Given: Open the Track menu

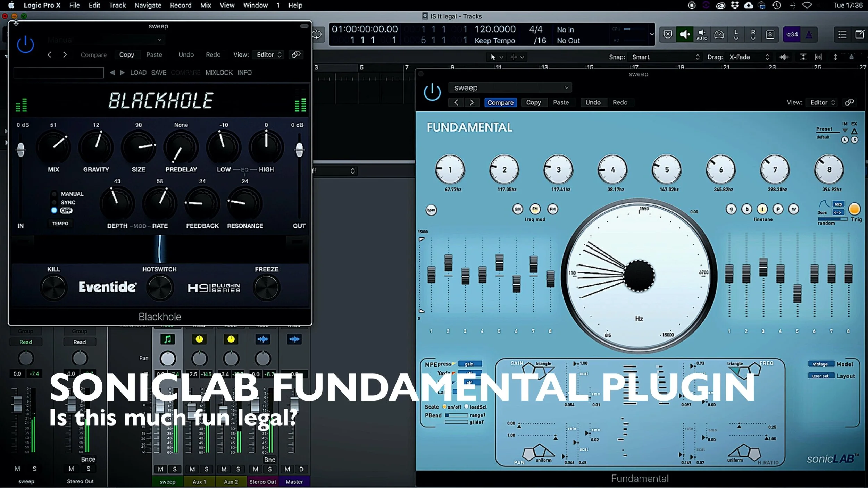Looking at the screenshot, I should pos(117,5).
